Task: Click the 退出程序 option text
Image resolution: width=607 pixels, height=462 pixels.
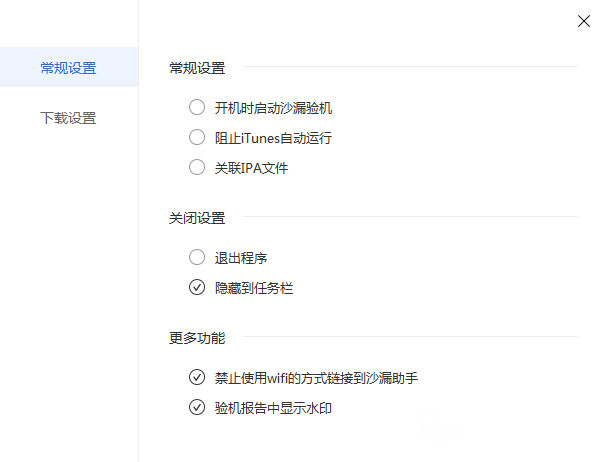Action: (241, 258)
